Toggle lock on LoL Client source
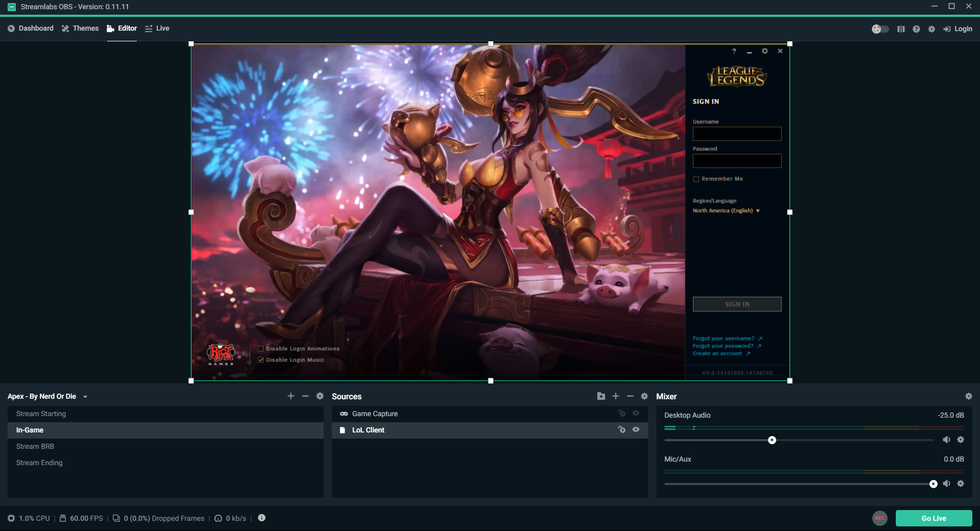Screen dimensions: 980x531 [x=622, y=430]
